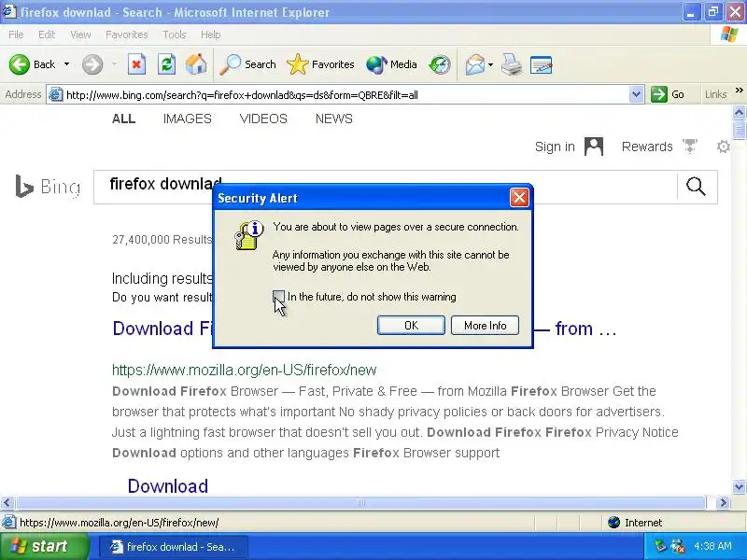Click the Rewards trophy icon
Screen dimensions: 747x560
coord(689,147)
